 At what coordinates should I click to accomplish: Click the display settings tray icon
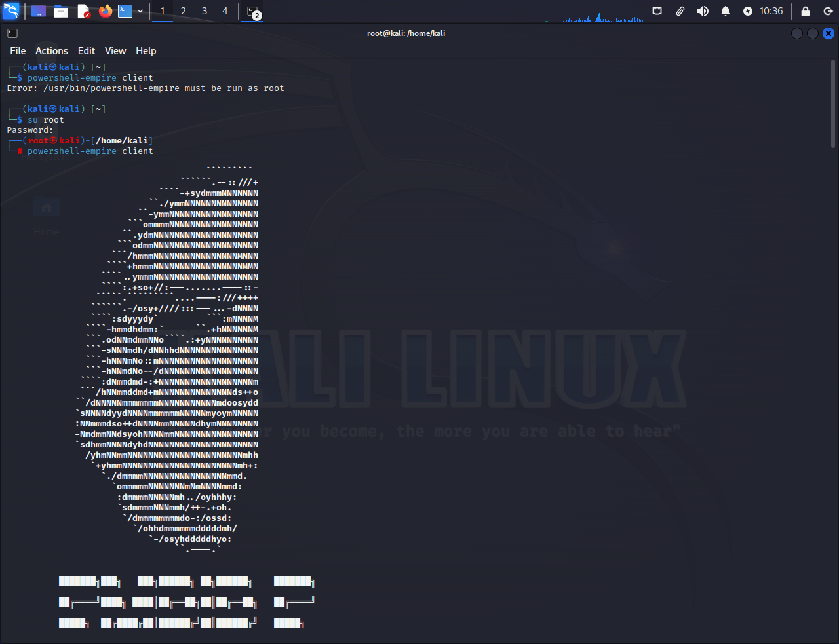(657, 11)
